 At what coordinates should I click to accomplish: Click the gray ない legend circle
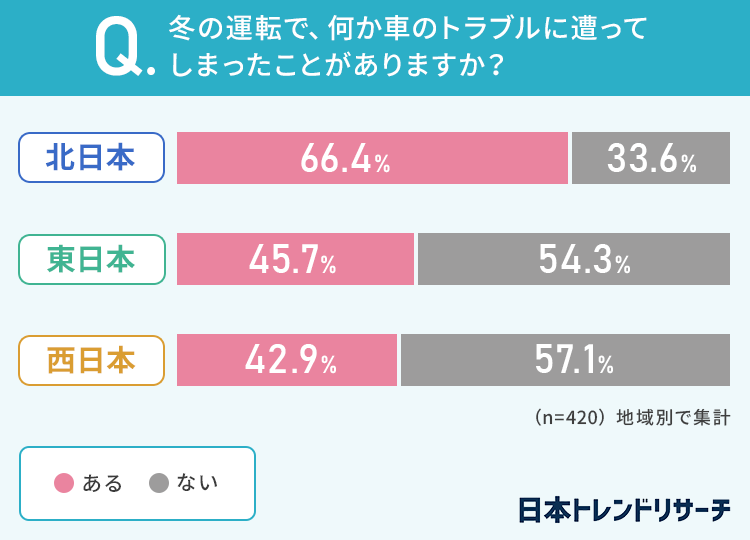point(159,483)
